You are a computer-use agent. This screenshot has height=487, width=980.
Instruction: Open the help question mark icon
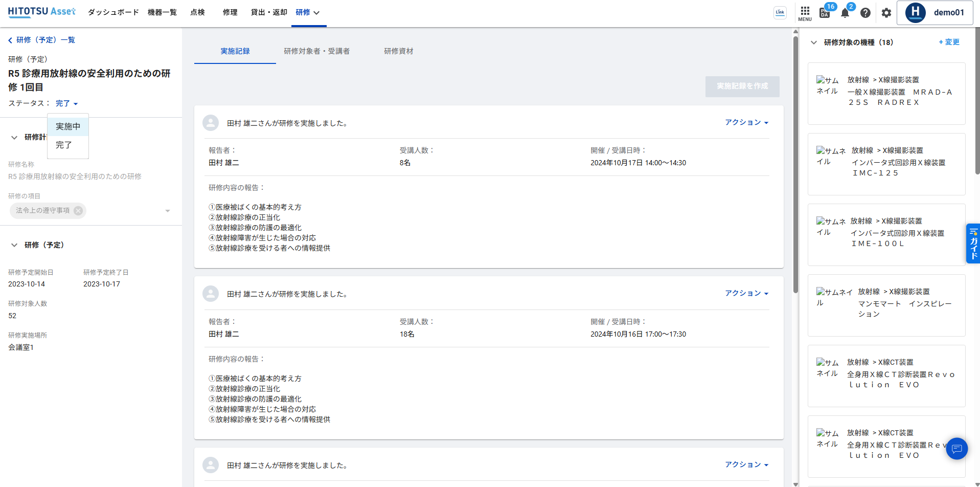pos(865,13)
